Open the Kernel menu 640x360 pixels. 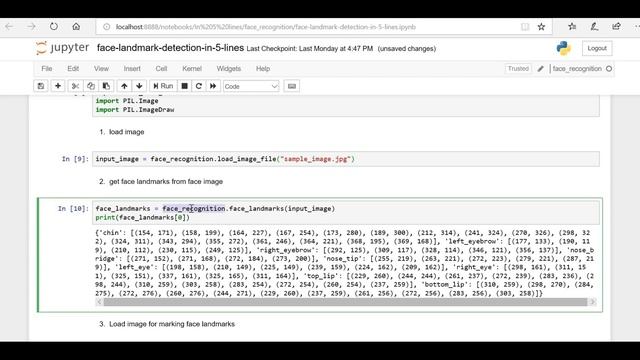click(192, 69)
